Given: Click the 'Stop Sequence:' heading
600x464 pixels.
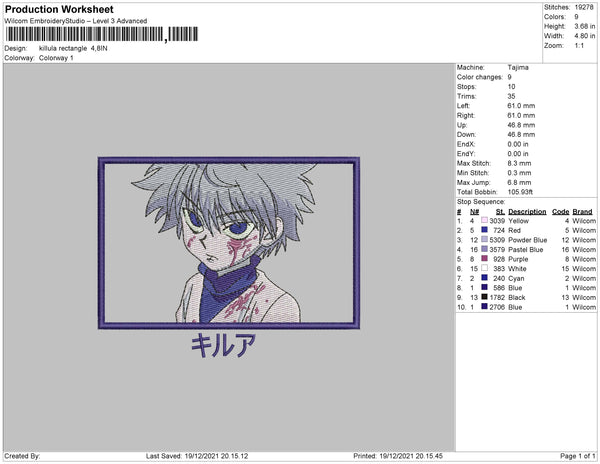Looking at the screenshot, I should [481, 202].
